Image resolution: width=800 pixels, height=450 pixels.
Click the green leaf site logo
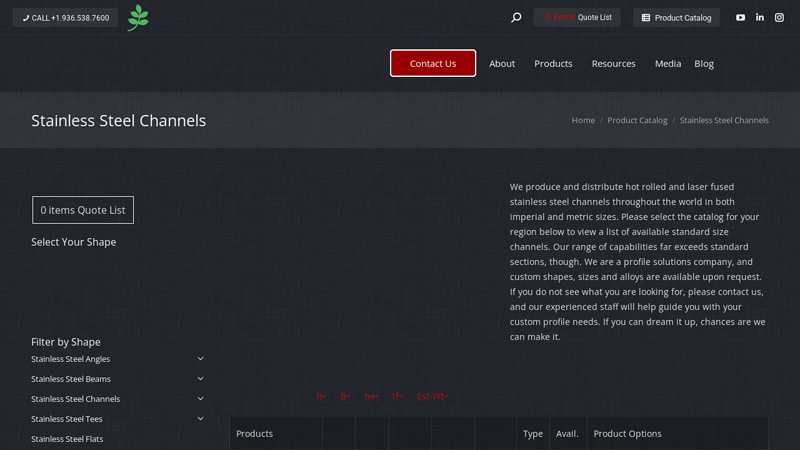(138, 18)
